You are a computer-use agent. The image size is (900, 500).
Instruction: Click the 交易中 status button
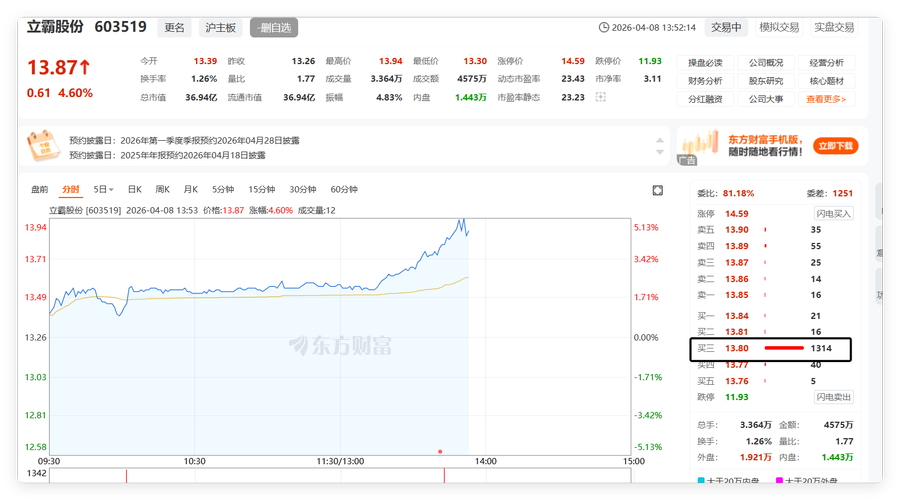pyautogui.click(x=726, y=27)
